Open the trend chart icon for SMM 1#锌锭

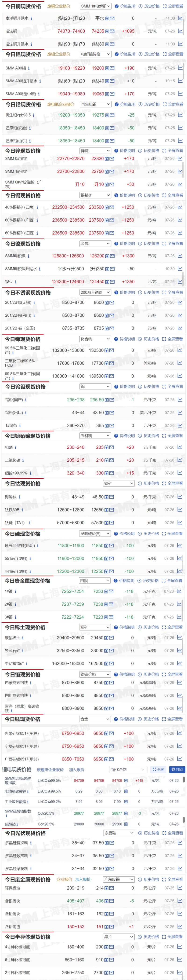pyautogui.click(x=180, y=172)
